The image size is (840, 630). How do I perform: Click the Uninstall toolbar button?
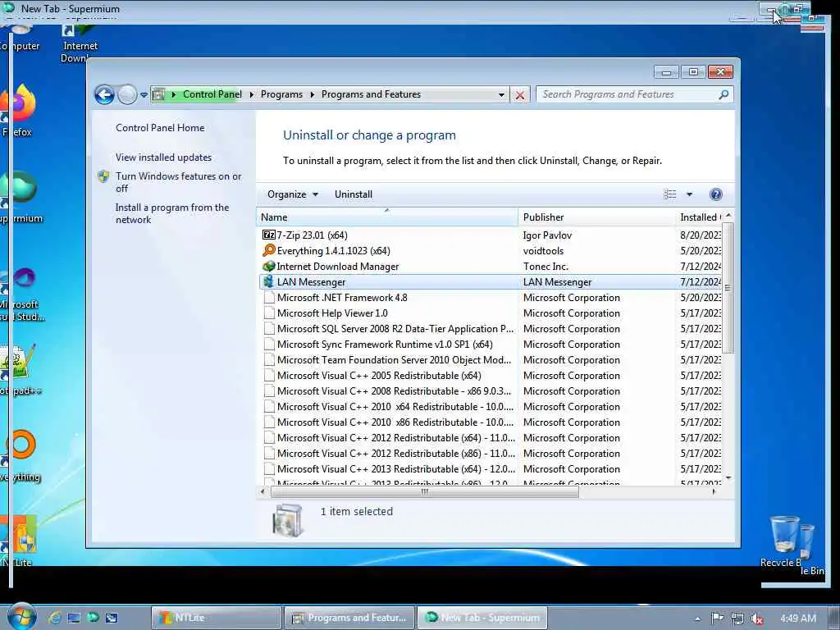click(x=354, y=194)
